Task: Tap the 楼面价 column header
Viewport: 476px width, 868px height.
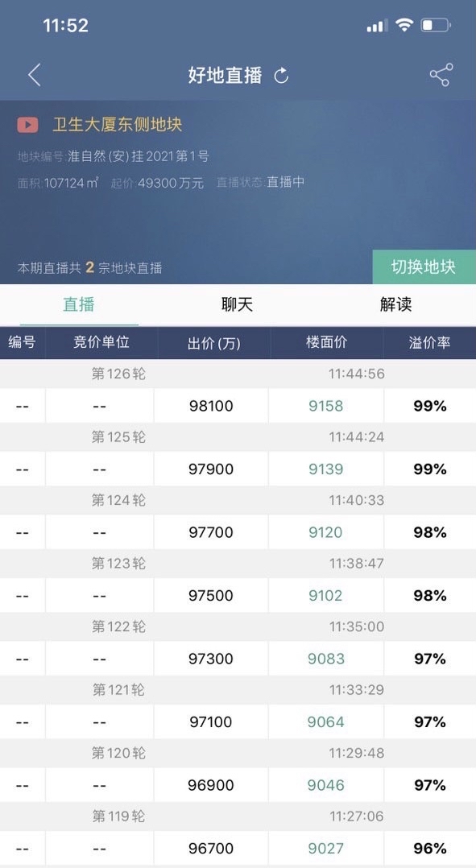Action: tap(326, 343)
